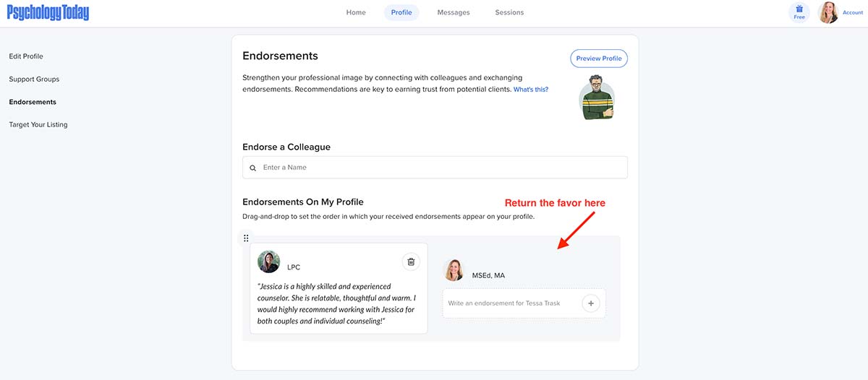Click the plus icon to add endorsement
The height and width of the screenshot is (380, 868).
click(x=591, y=303)
